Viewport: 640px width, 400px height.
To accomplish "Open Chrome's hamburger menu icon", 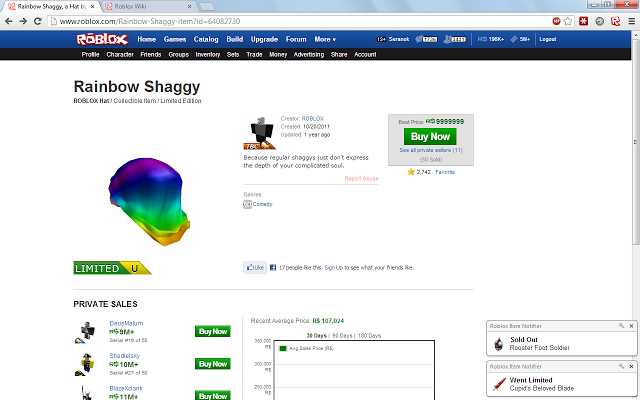I will (x=631, y=21).
